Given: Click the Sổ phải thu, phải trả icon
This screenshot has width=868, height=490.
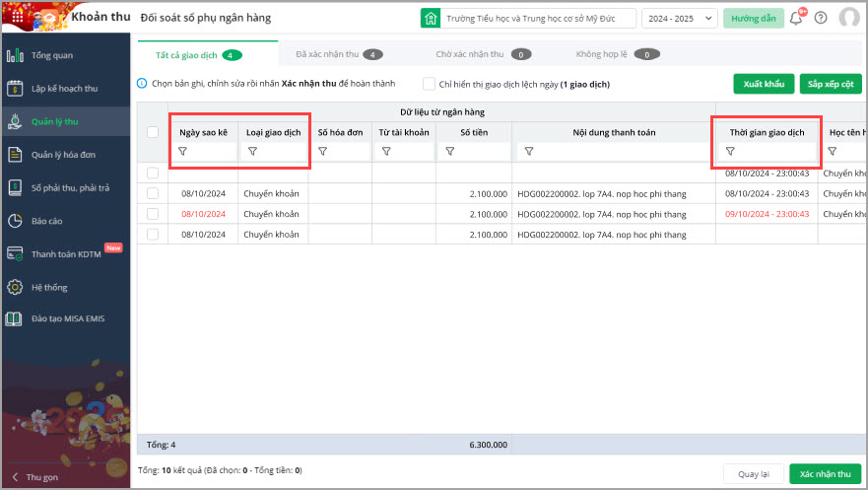Looking at the screenshot, I should [x=15, y=188].
